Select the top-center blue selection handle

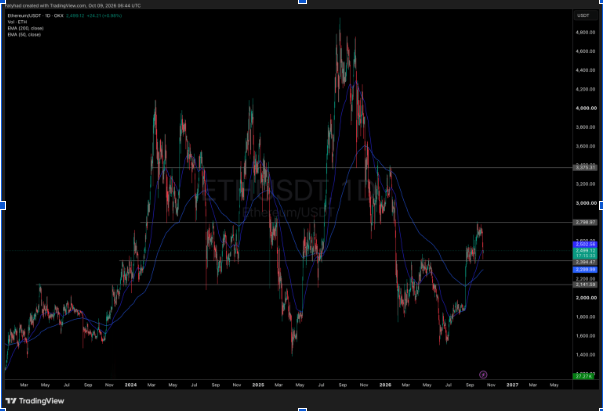[302, 2]
